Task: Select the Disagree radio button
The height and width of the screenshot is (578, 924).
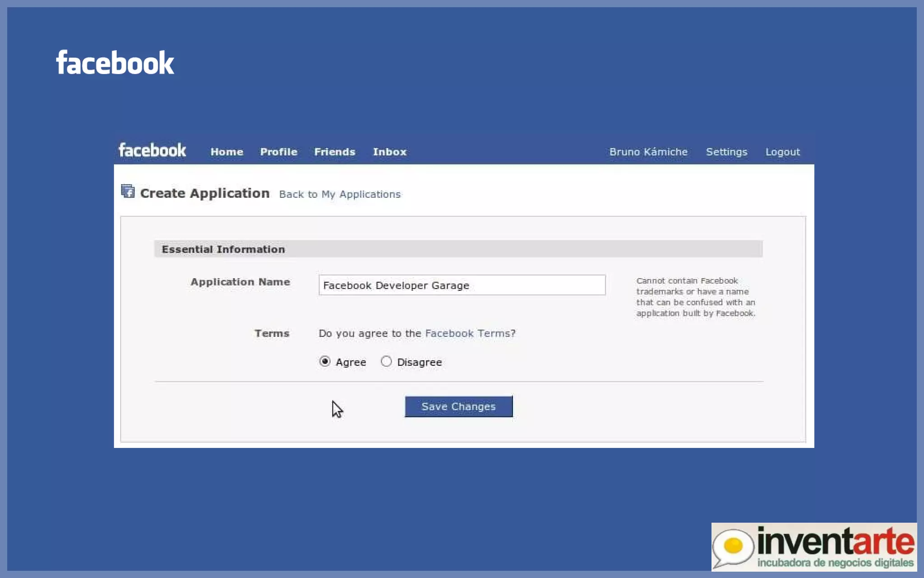Action: click(x=386, y=361)
